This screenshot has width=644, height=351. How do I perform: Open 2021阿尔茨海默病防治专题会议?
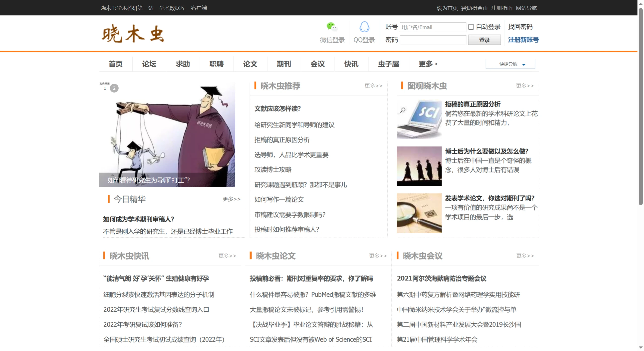pyautogui.click(x=441, y=278)
